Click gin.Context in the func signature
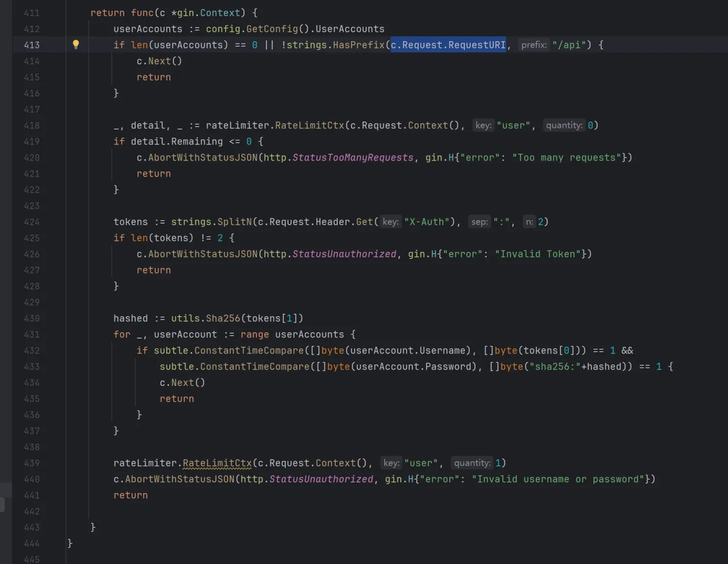Viewport: 728px width, 564px height. [x=209, y=13]
